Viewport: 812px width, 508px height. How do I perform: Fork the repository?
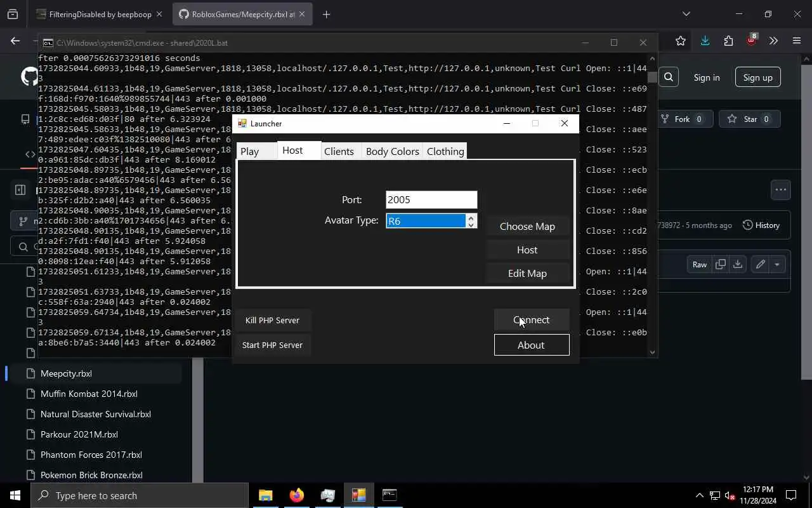pyautogui.click(x=684, y=119)
